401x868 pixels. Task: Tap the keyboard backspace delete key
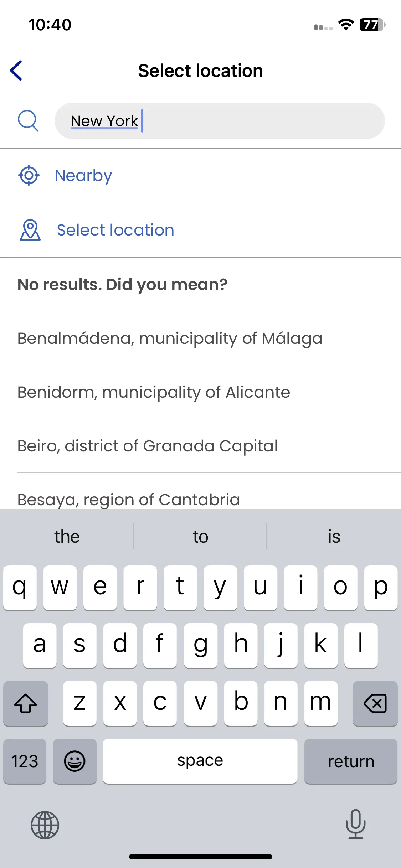pyautogui.click(x=375, y=703)
